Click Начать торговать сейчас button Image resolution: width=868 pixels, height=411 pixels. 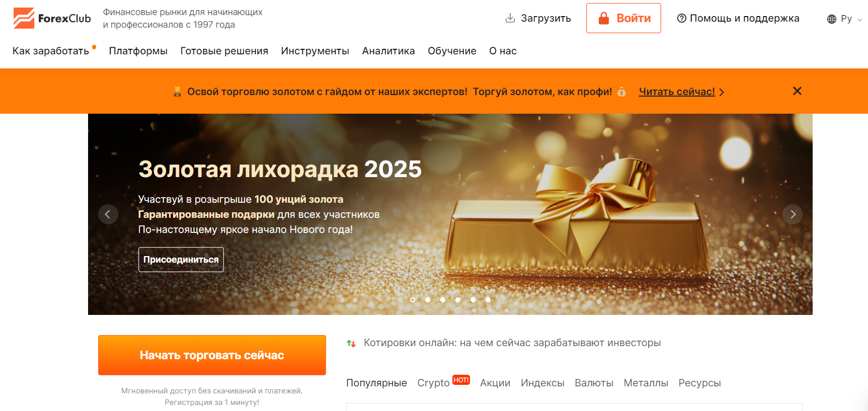tap(212, 355)
